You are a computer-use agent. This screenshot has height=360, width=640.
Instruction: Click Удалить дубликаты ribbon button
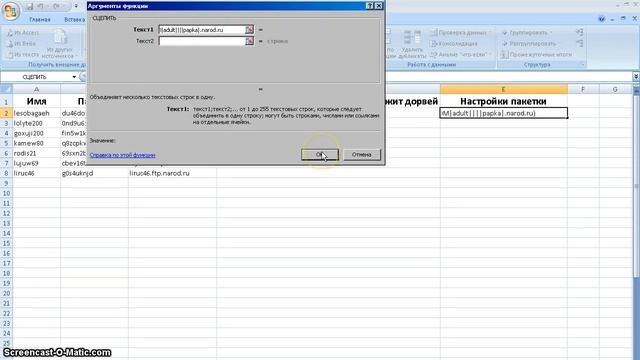tap(412, 44)
